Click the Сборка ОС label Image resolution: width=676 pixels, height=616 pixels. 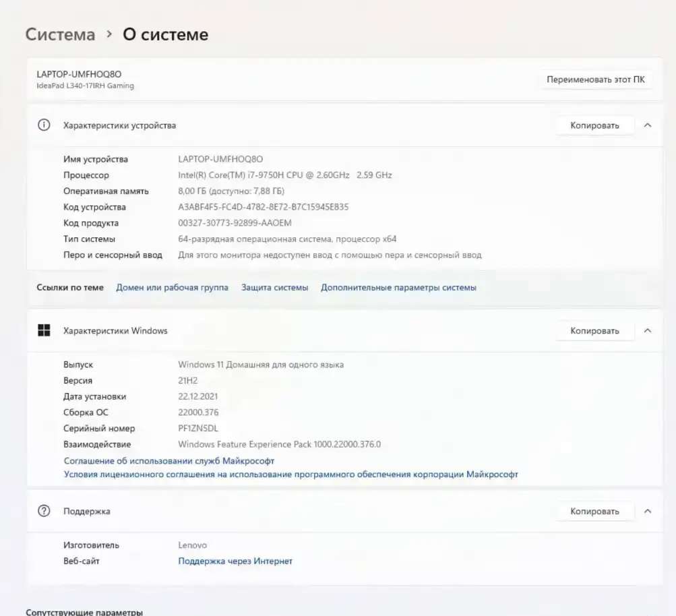point(86,412)
